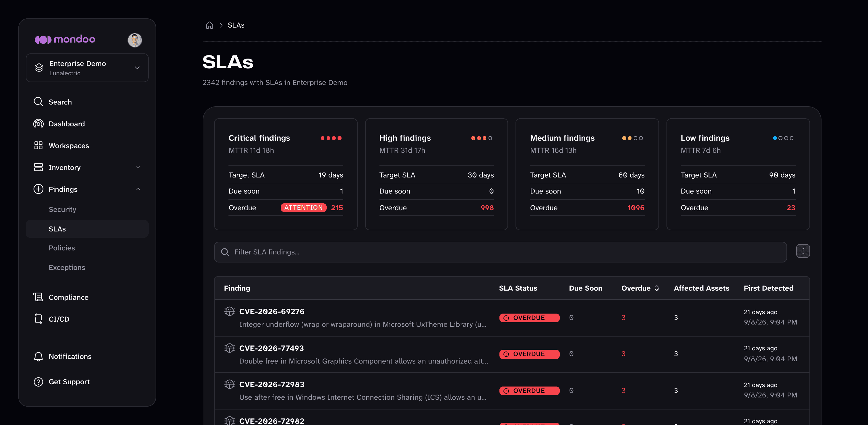Click the filter magnifier icon
This screenshot has width=868, height=425.
[x=225, y=252]
